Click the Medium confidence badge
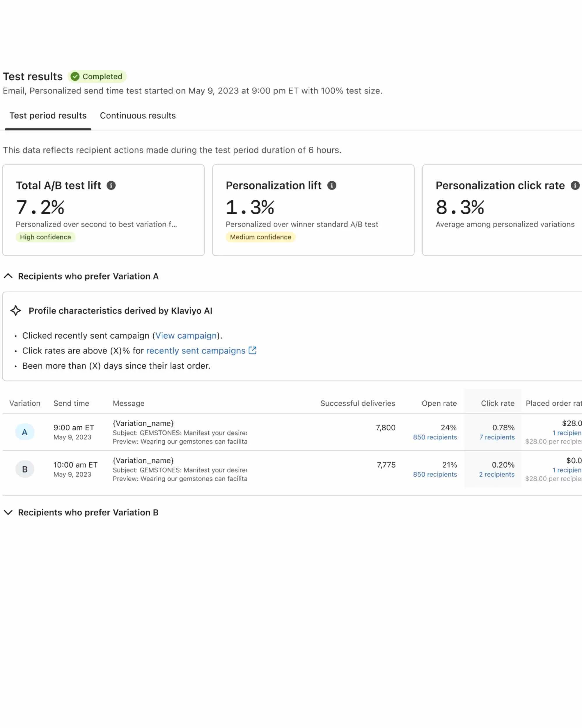Image resolution: width=582 pixels, height=728 pixels. click(x=260, y=237)
